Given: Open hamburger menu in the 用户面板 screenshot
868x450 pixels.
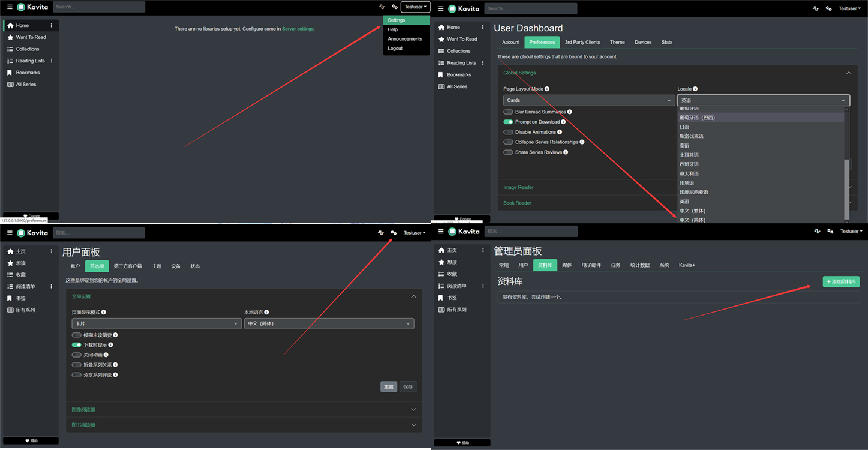Looking at the screenshot, I should point(9,232).
